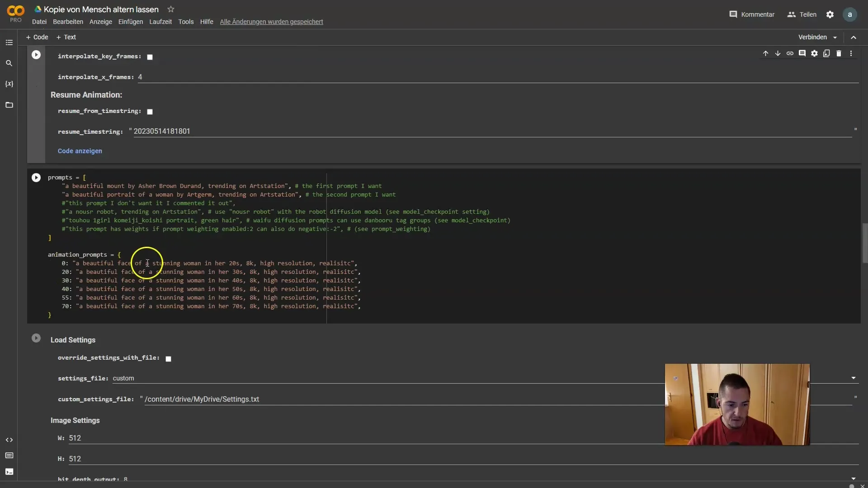Click prompt line for frame 20

point(211,272)
